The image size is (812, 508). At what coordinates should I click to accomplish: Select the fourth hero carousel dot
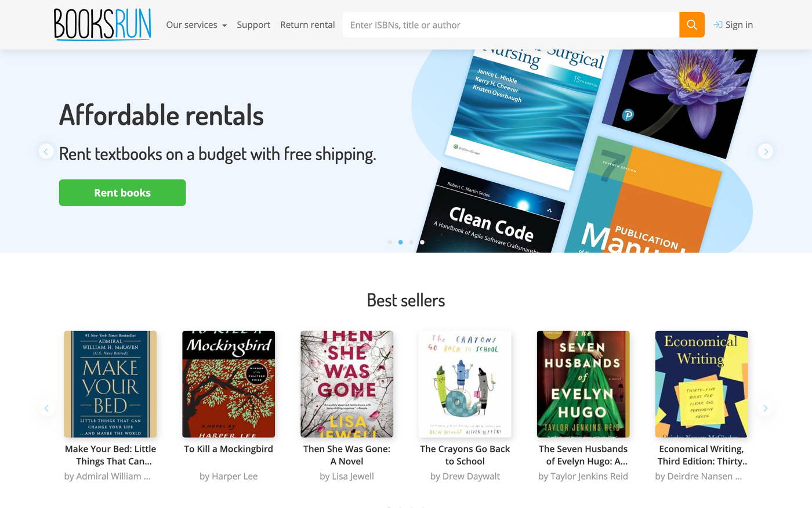point(422,242)
